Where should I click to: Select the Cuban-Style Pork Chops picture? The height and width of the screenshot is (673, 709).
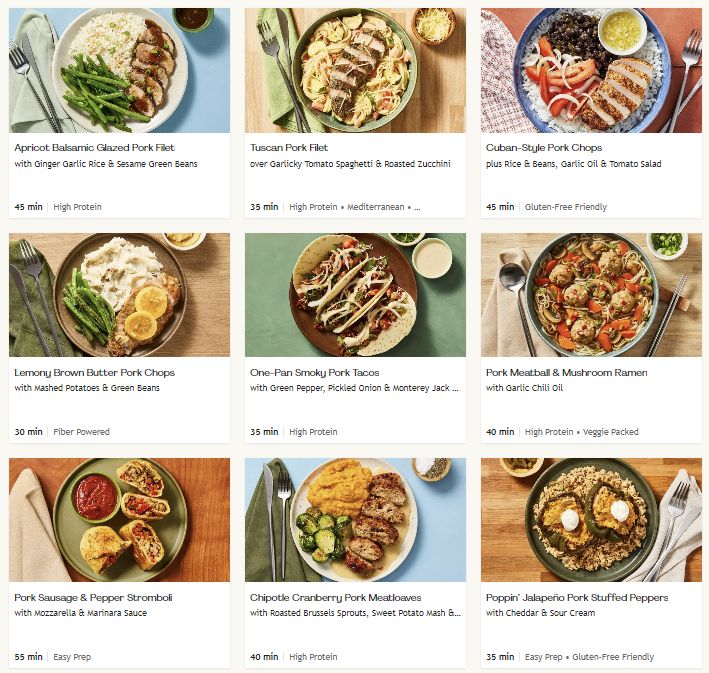591,70
